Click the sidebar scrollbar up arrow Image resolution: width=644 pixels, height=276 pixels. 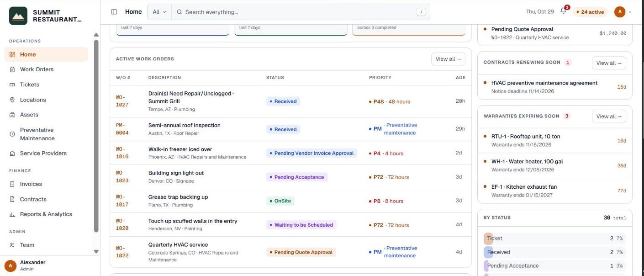click(96, 35)
